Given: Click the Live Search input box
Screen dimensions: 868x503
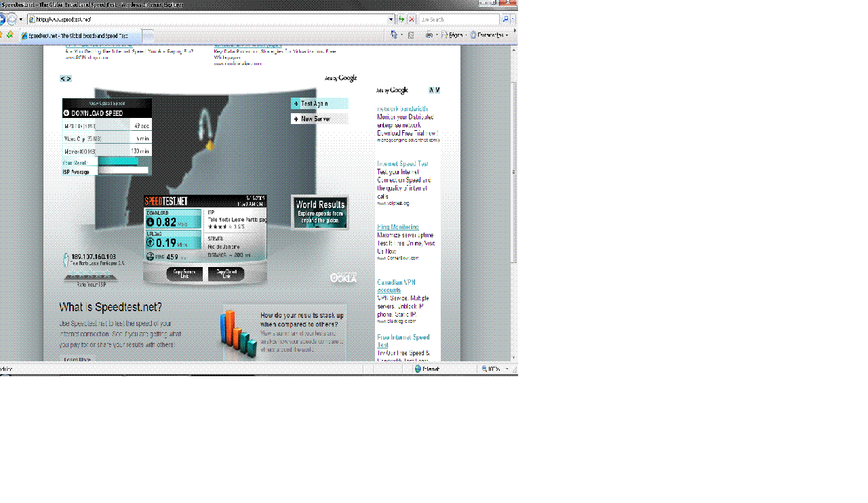Looking at the screenshot, I should pos(460,20).
